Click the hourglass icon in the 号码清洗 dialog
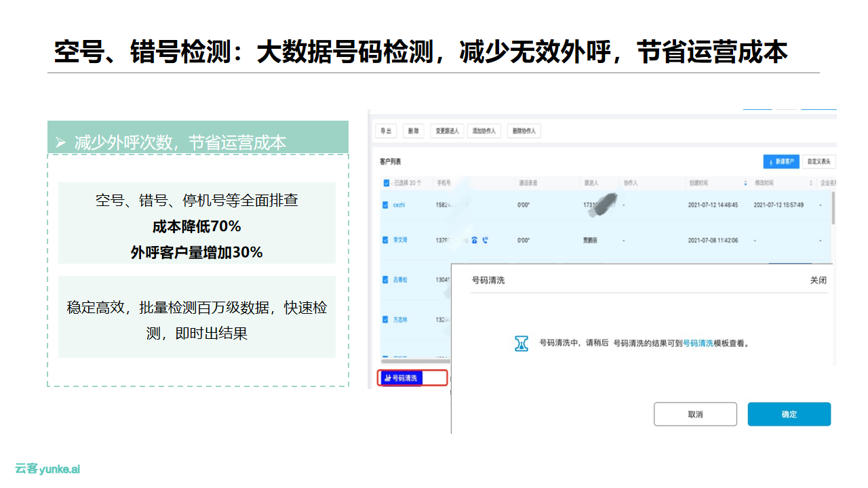The image size is (868, 488). coord(521,343)
